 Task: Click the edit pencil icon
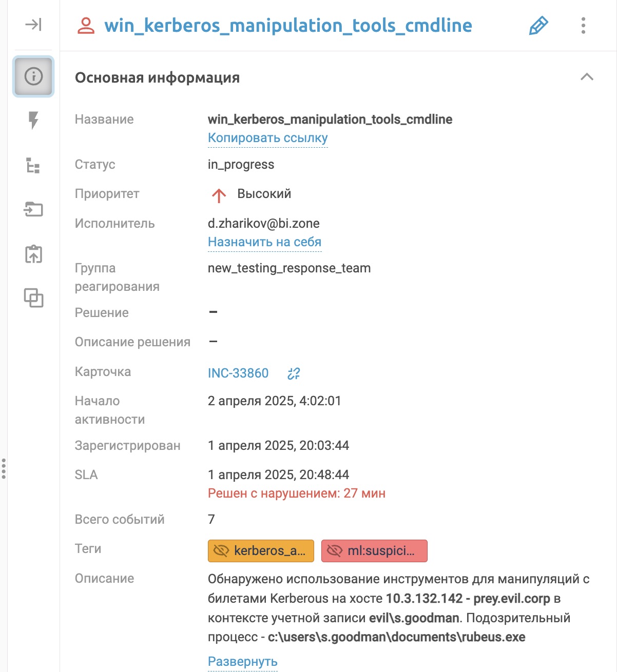point(538,26)
